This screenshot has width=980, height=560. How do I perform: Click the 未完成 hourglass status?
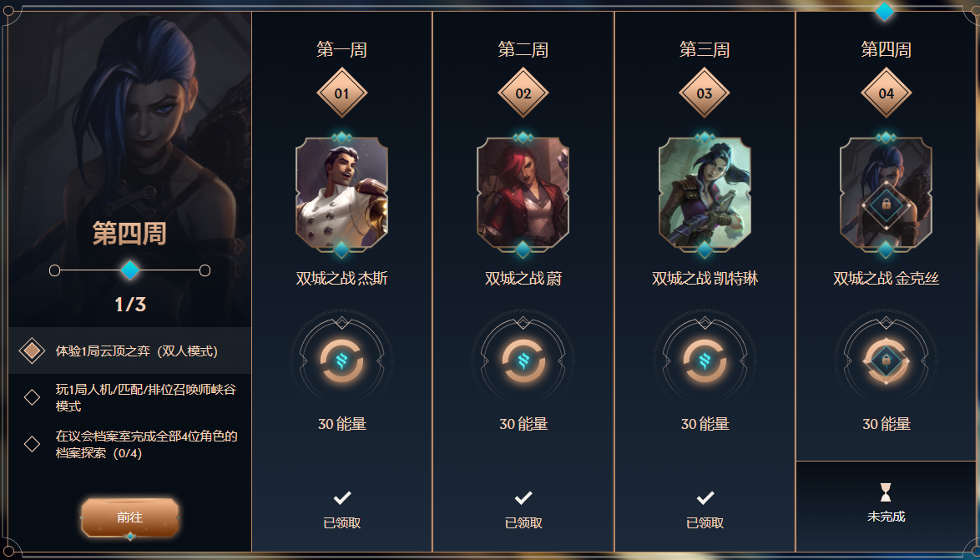(887, 503)
